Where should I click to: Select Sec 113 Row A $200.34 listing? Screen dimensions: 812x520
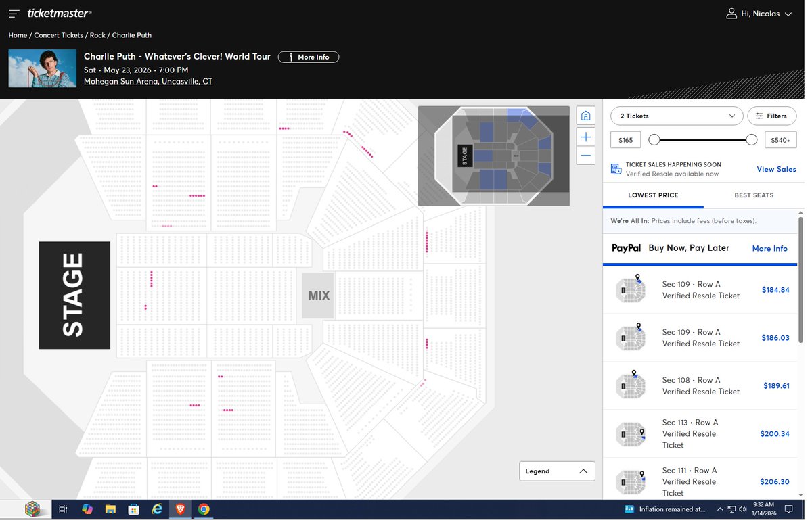[700, 433]
